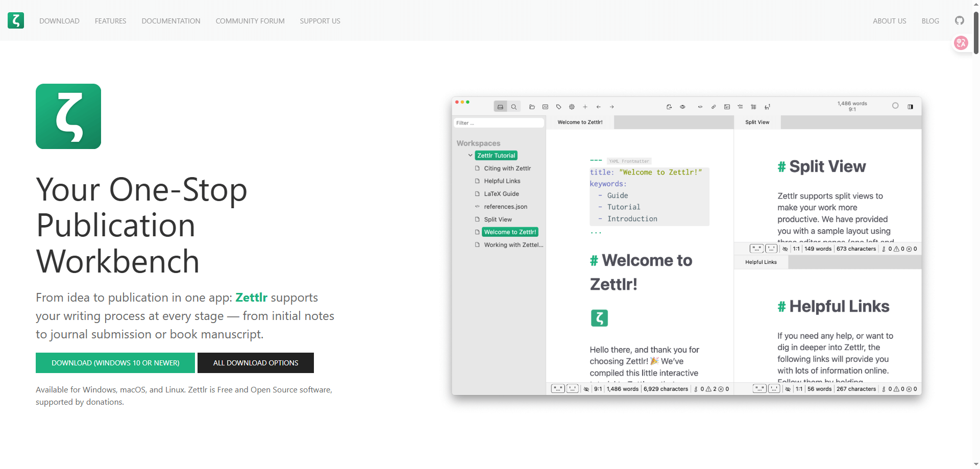Click the global search magnifier in Zettlr toolbar

tap(514, 107)
